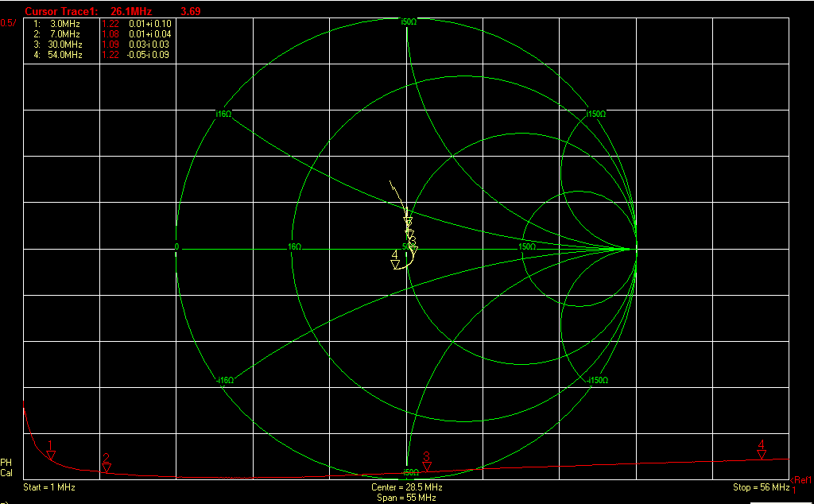
Task: Select marker 3 on the red SWR trace
Action: (x=427, y=461)
